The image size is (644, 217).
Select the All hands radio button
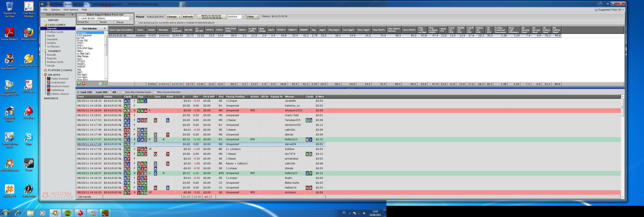pyautogui.click(x=110, y=92)
